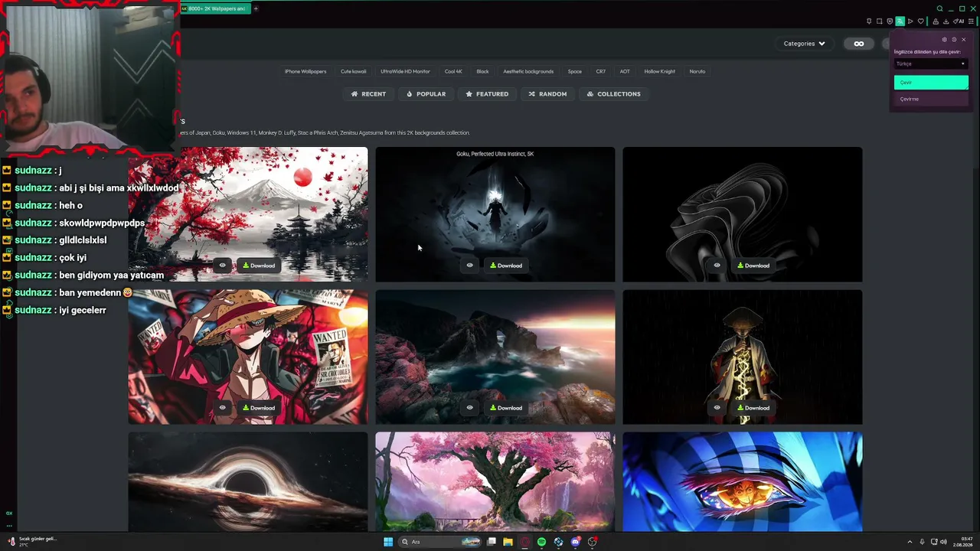Switch to the Popular tab
Image resolution: width=980 pixels, height=551 pixels.
[426, 94]
